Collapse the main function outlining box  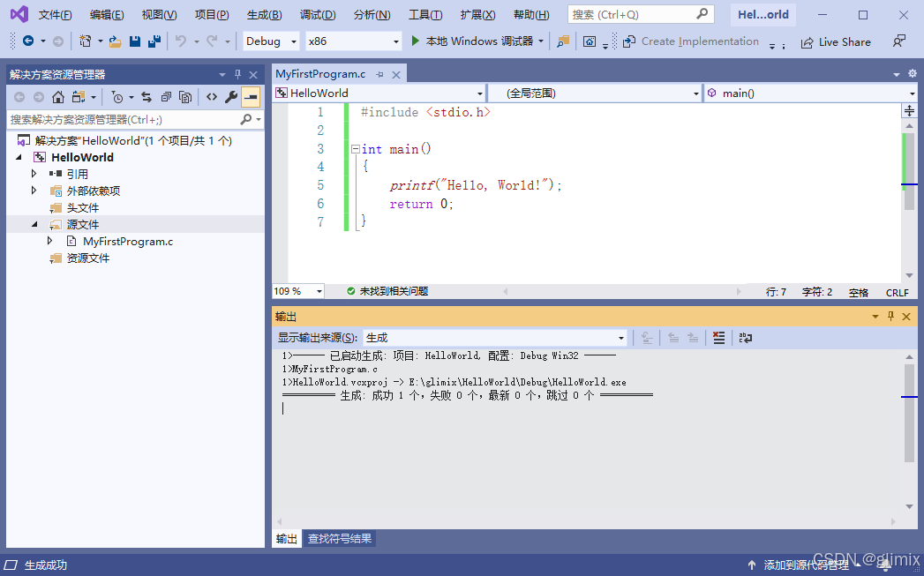pyautogui.click(x=356, y=149)
